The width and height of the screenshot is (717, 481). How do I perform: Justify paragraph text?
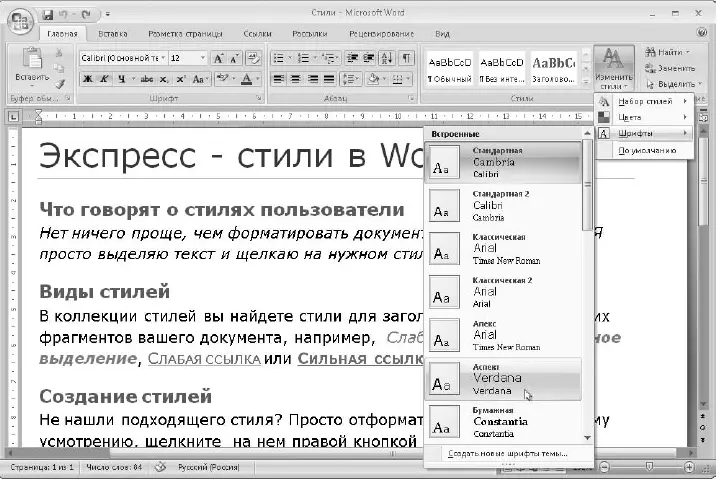pyautogui.click(x=329, y=80)
